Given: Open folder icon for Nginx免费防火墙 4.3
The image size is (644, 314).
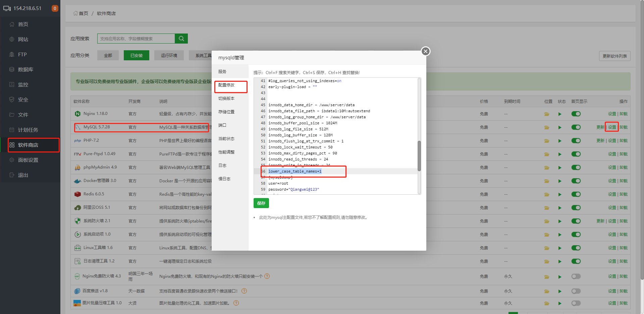Looking at the screenshot, I should (547, 276).
